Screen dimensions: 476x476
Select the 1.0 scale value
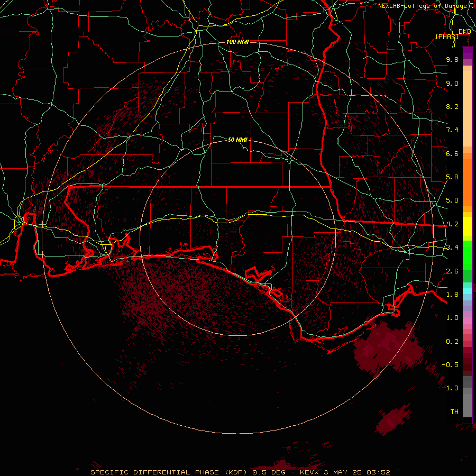tap(452, 318)
